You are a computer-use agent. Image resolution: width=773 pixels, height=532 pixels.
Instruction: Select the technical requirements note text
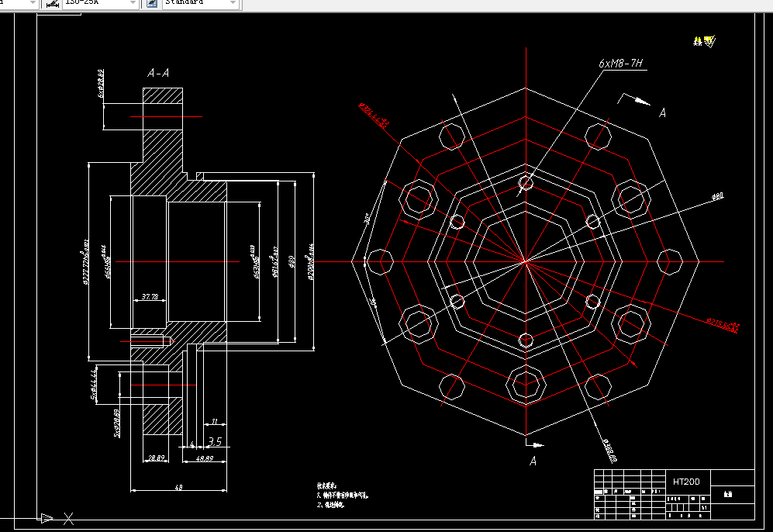coord(343,496)
